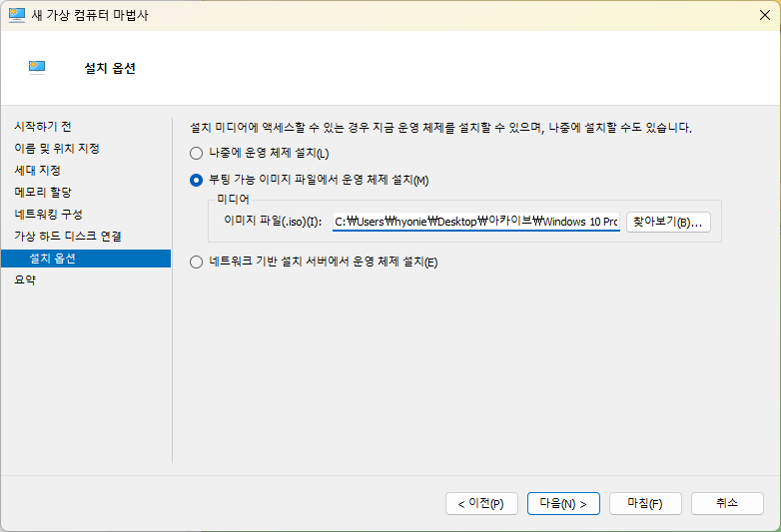Go to the 가상 하드 디스크 연결 step
This screenshot has width=781, height=532.
coord(68,236)
